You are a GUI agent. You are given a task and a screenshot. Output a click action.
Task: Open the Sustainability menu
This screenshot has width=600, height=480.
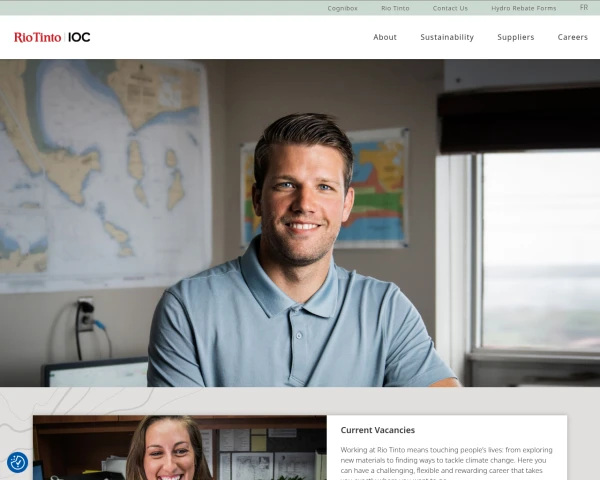click(x=447, y=37)
